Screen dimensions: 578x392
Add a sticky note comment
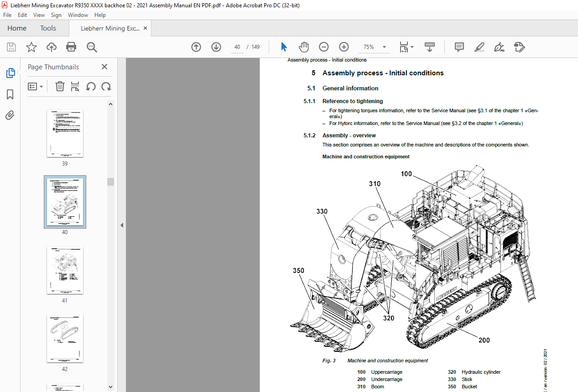[459, 47]
